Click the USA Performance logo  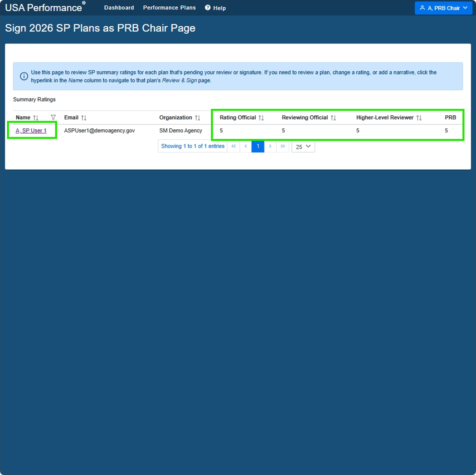pos(45,7)
